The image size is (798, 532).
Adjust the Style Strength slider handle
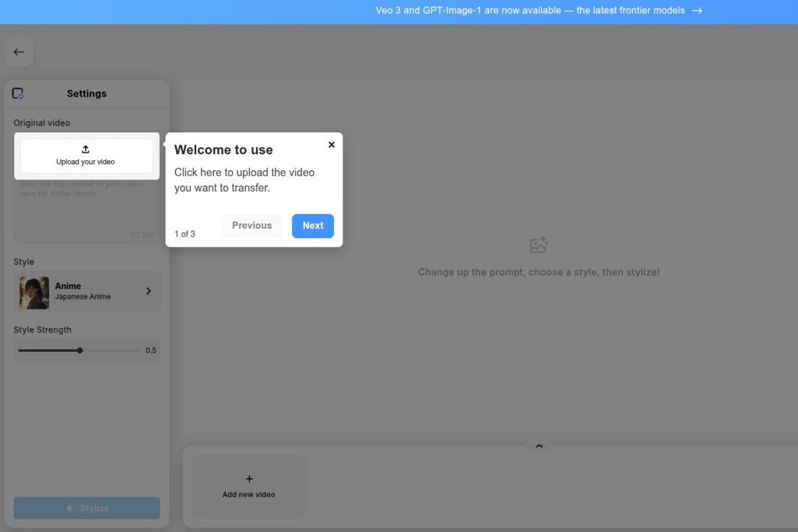pyautogui.click(x=80, y=350)
